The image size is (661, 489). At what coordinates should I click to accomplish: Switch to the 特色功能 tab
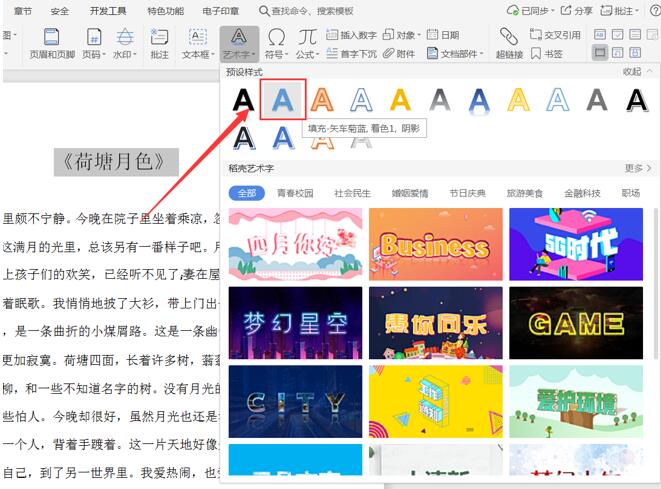165,11
